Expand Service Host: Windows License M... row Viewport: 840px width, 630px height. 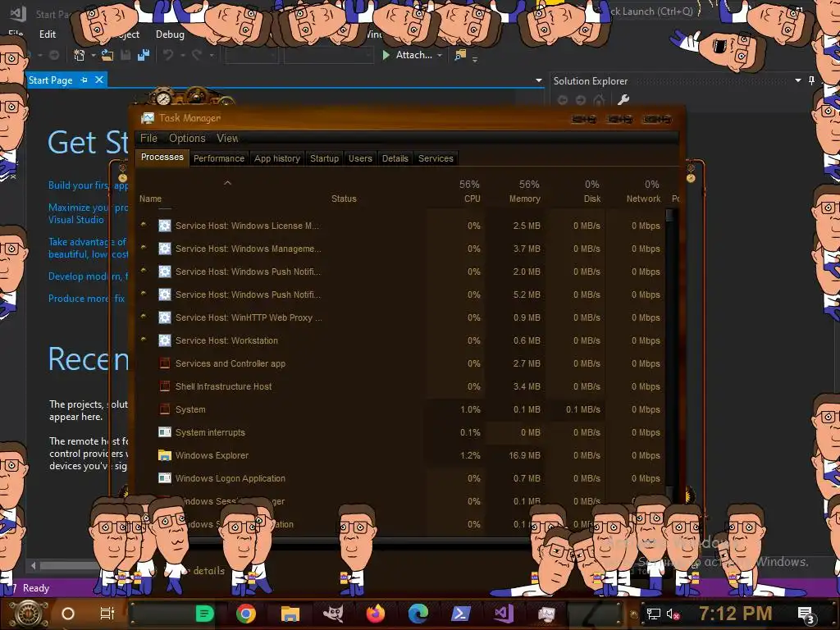click(x=143, y=225)
